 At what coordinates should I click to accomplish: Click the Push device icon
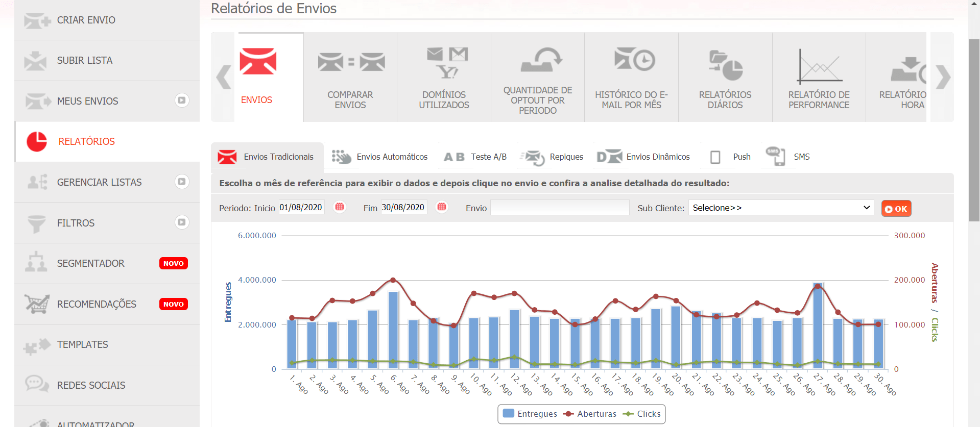pyautogui.click(x=715, y=157)
